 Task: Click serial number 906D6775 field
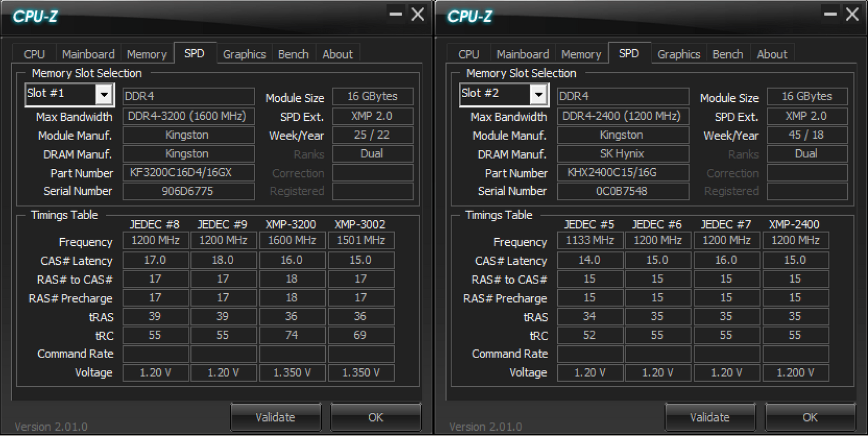pyautogui.click(x=189, y=191)
